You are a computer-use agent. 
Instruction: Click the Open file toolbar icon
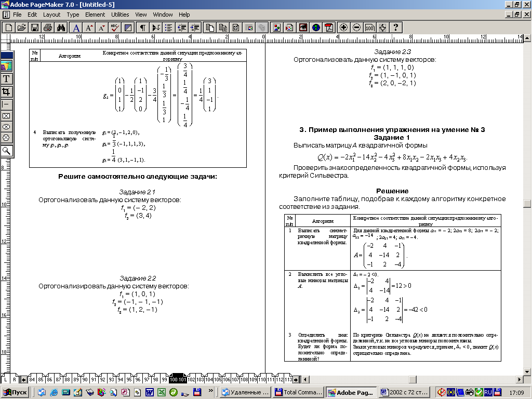click(22, 28)
